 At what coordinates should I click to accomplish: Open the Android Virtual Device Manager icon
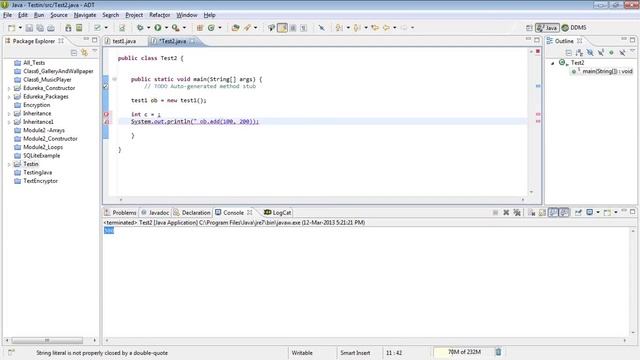click(x=79, y=28)
